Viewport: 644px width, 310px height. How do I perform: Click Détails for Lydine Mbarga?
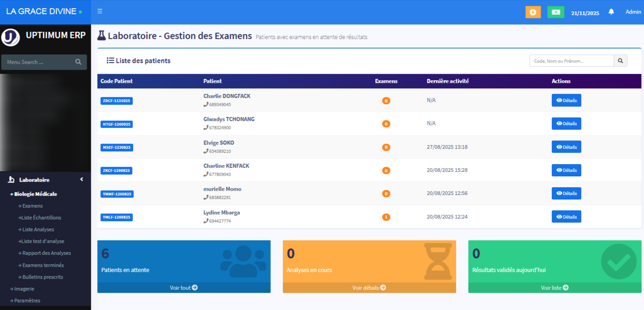pyautogui.click(x=566, y=216)
